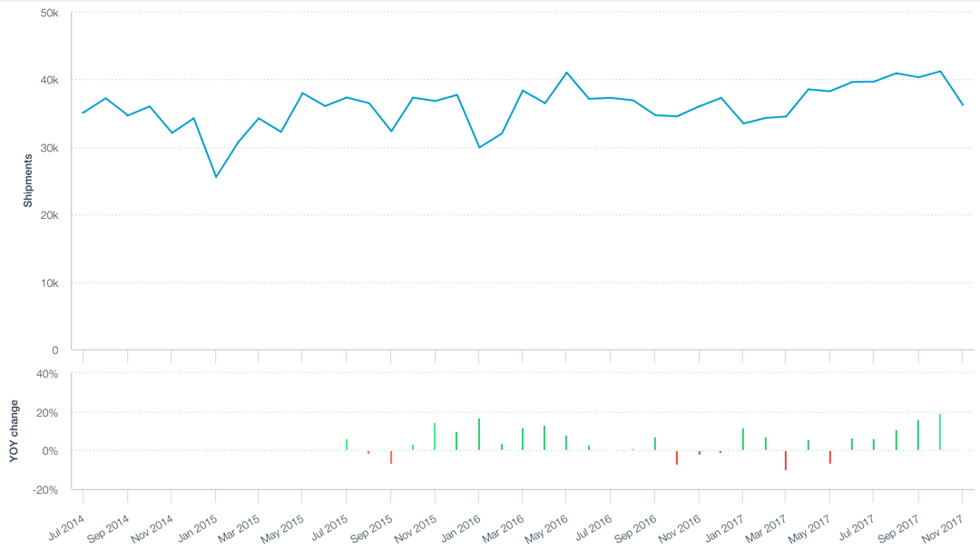Select the tallest green YOY bar at far right

tap(939, 432)
